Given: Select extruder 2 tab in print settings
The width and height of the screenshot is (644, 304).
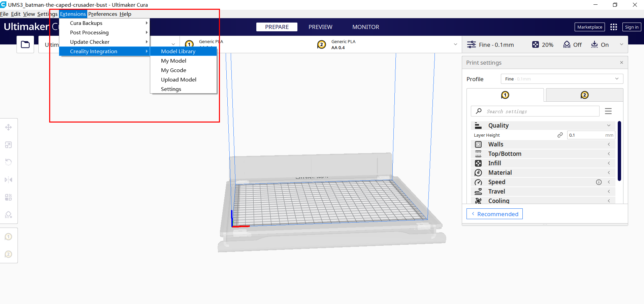Looking at the screenshot, I should point(584,95).
